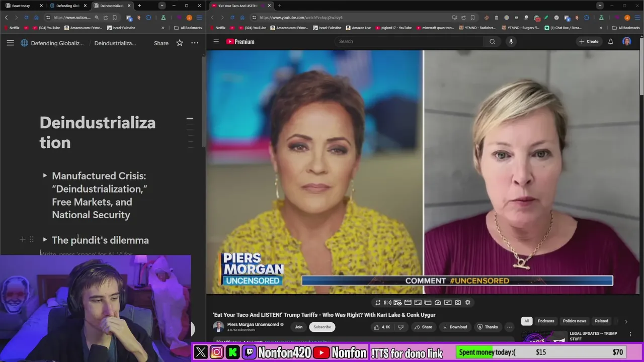Click the YouTube Create button
Viewport: 644px width, 362px height.
[589, 41]
